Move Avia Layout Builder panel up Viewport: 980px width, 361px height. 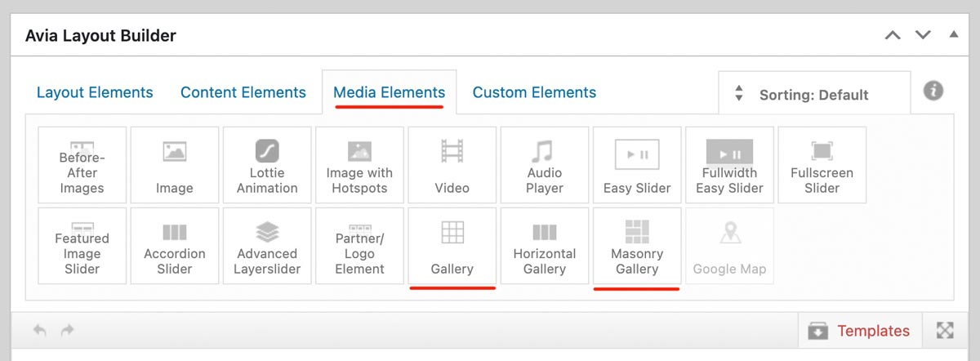[893, 35]
